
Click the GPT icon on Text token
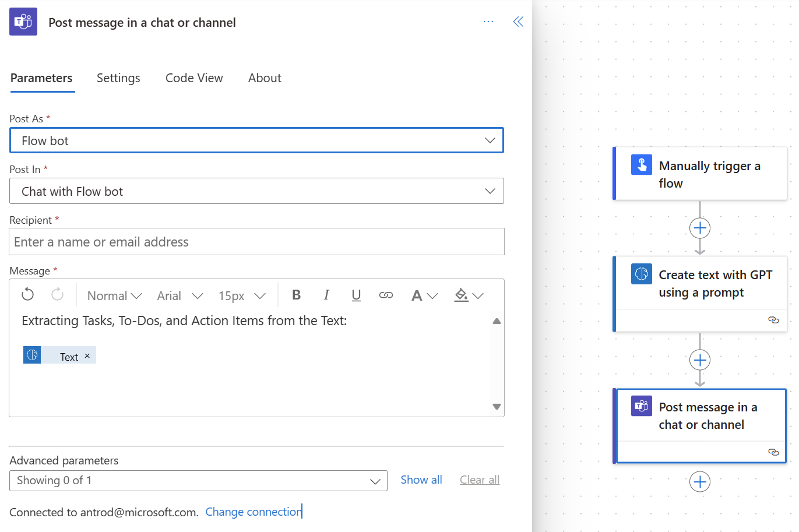(32, 355)
